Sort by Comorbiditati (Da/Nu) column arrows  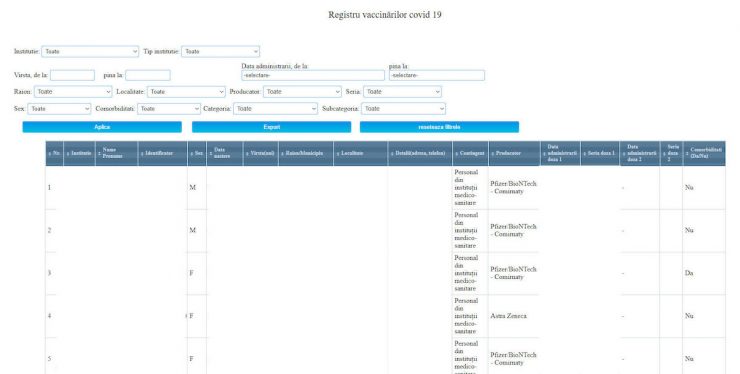tap(687, 154)
